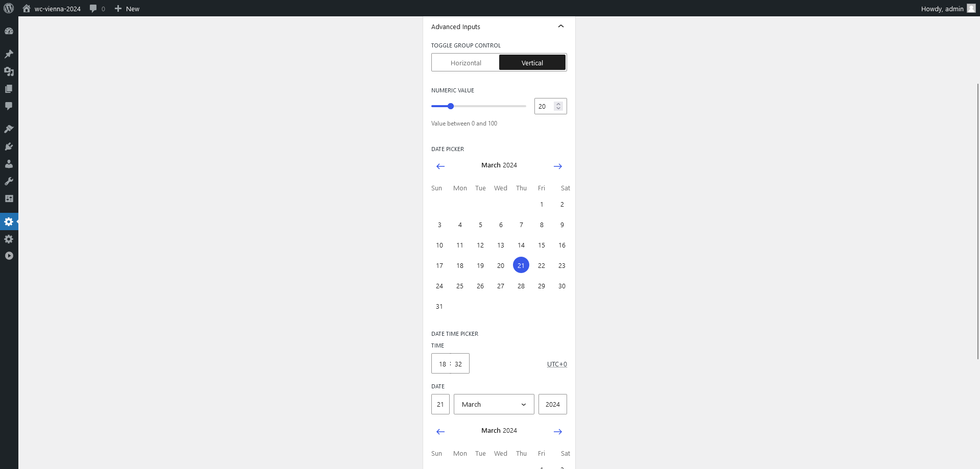This screenshot has width=980, height=469.
Task: Open the New content menu
Action: [x=127, y=9]
